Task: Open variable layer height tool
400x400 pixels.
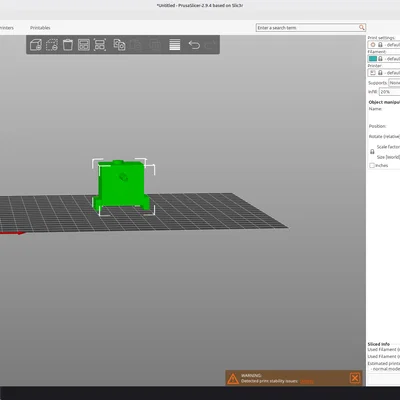Action: pyautogui.click(x=175, y=45)
